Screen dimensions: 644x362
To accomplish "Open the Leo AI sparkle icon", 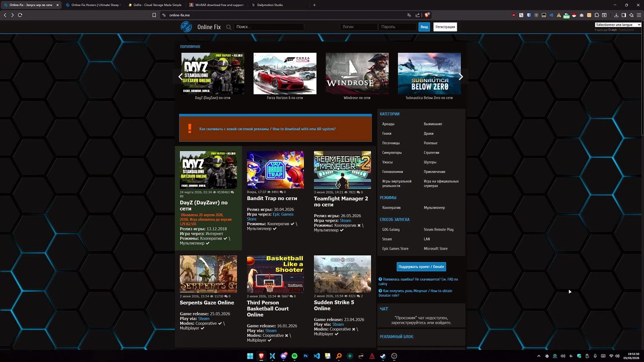I will click(x=631, y=15).
